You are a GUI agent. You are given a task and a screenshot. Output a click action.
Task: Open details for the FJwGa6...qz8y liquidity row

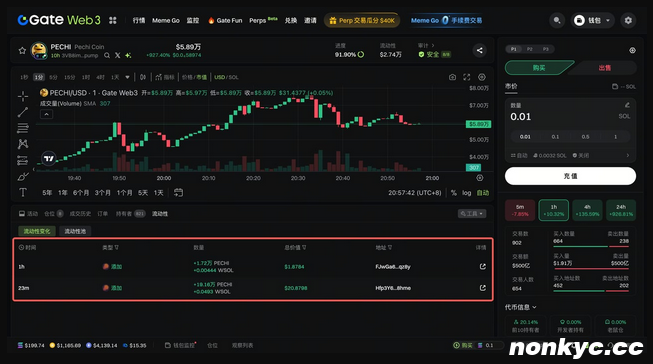483,267
